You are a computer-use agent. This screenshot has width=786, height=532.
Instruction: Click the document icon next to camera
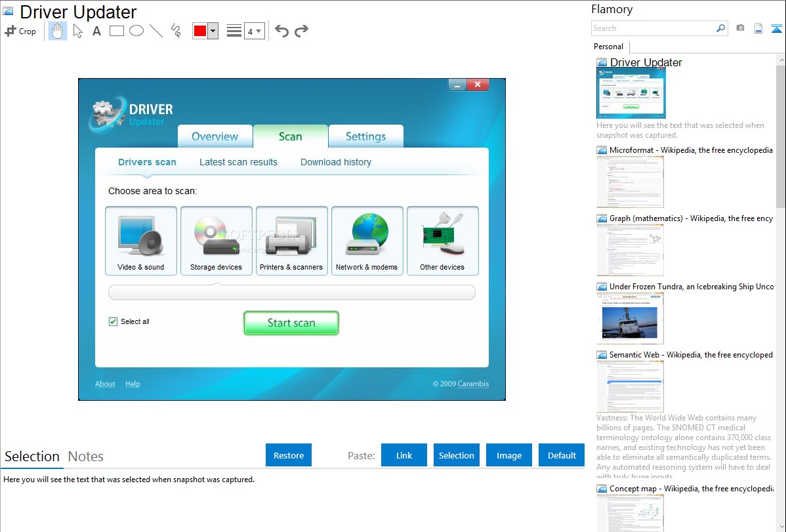pyautogui.click(x=758, y=28)
